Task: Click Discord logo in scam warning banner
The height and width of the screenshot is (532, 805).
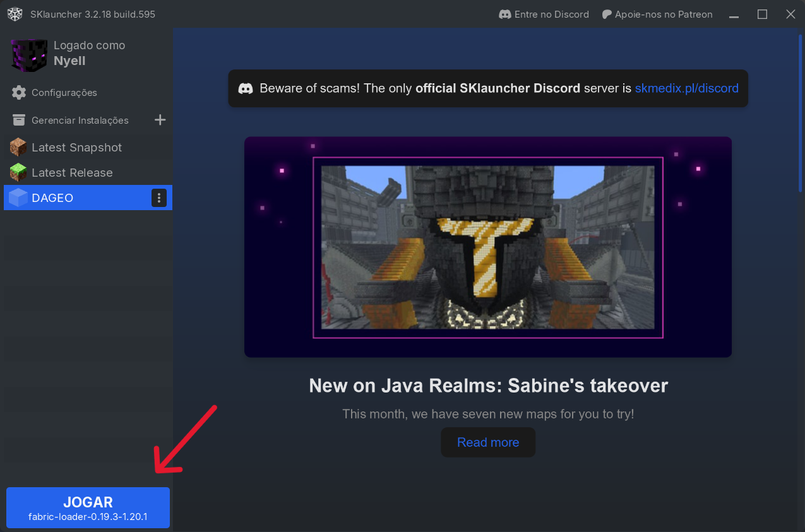Action: 246,88
